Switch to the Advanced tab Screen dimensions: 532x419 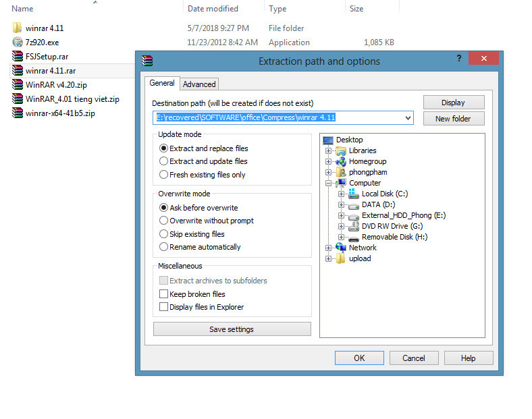(x=199, y=84)
